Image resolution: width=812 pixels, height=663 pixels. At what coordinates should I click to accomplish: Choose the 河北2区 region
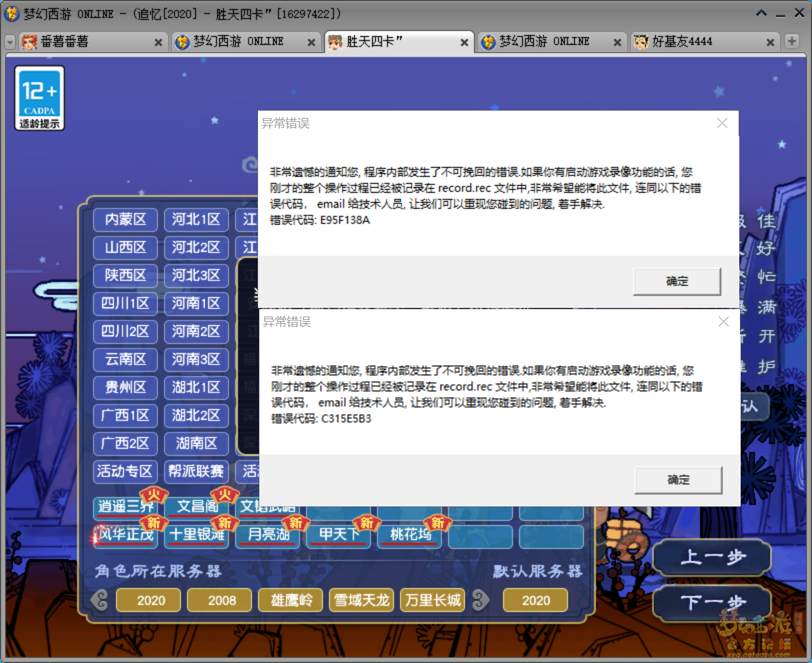point(196,247)
